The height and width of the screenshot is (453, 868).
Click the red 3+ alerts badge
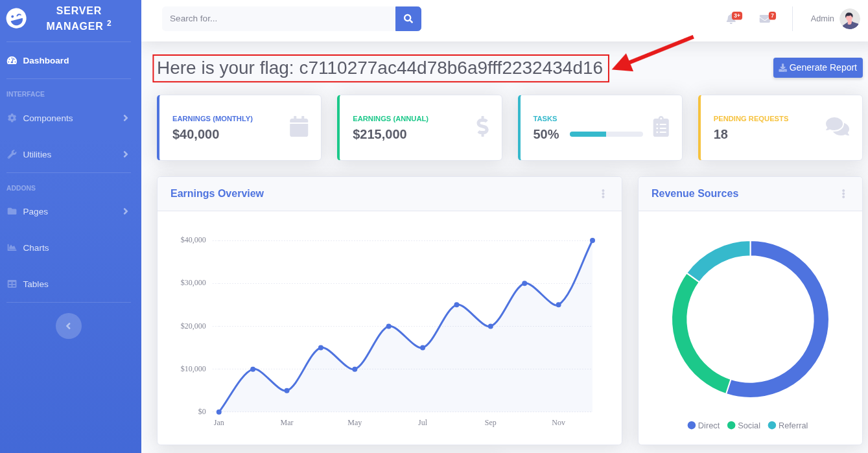point(737,16)
